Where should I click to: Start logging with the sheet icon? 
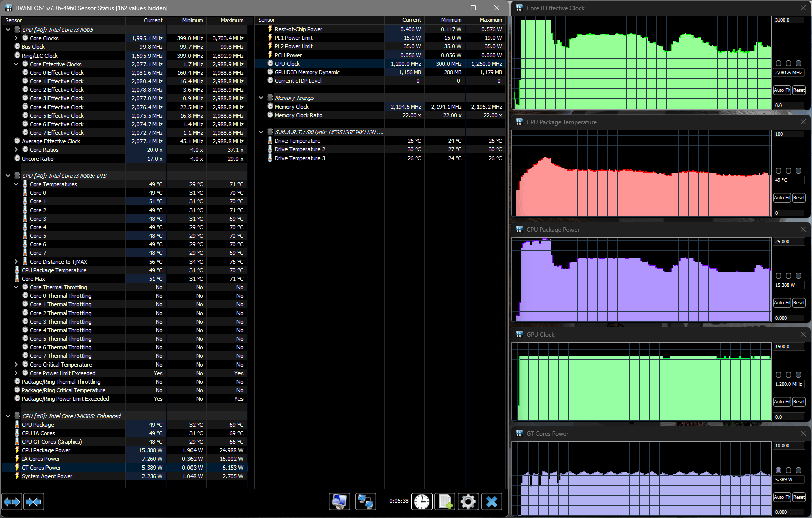click(x=445, y=501)
